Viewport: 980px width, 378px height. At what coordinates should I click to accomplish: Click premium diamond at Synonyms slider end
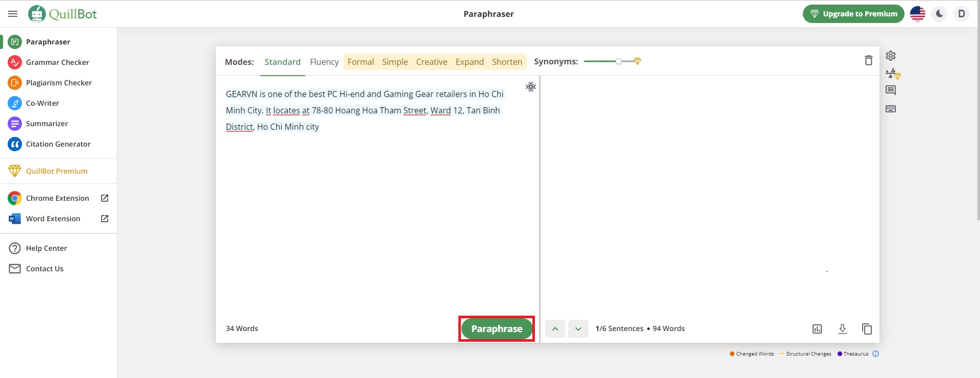637,61
